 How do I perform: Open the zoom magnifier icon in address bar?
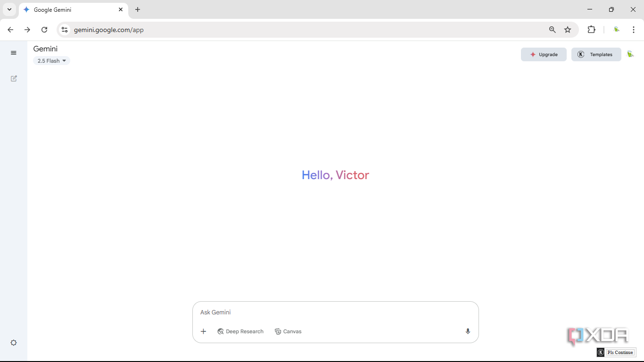pos(553,30)
